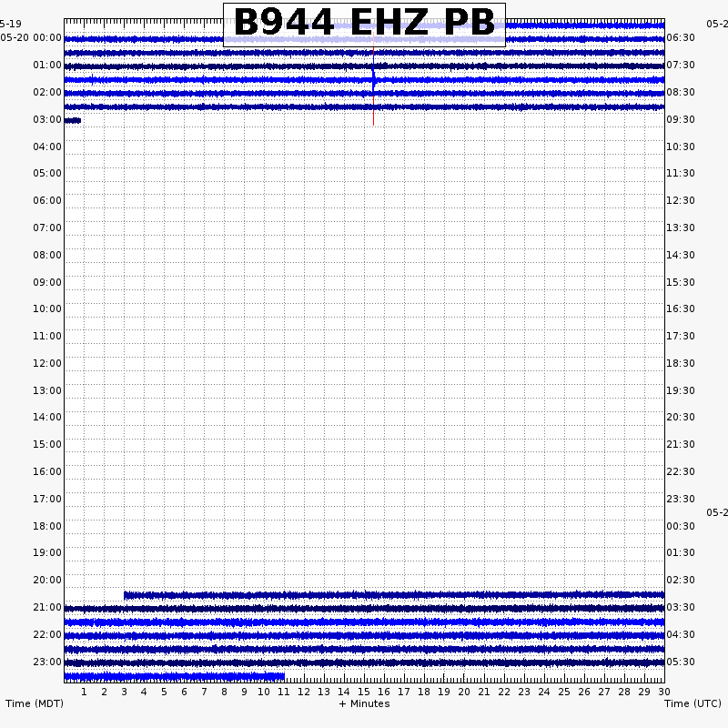Click the 06:30 UTC time label
This screenshot has width=728, height=728.
(x=681, y=37)
